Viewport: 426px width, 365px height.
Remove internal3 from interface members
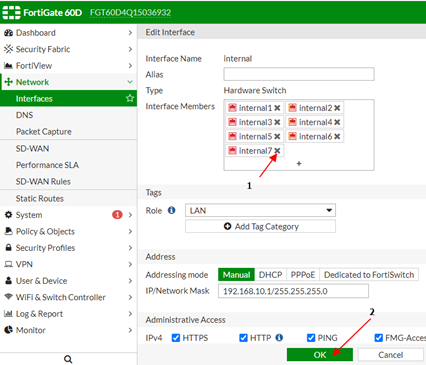[x=277, y=122]
